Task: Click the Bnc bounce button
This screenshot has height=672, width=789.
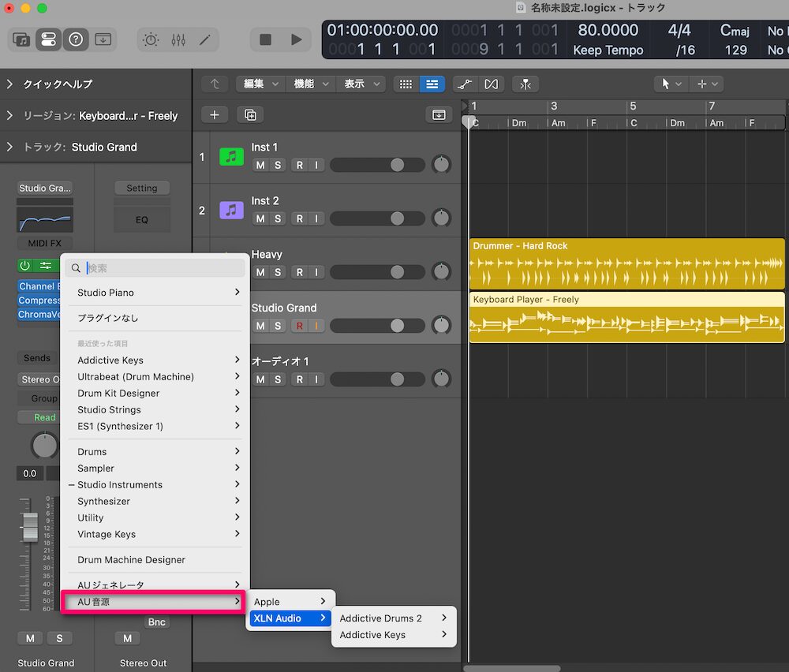Action: pyautogui.click(x=156, y=622)
